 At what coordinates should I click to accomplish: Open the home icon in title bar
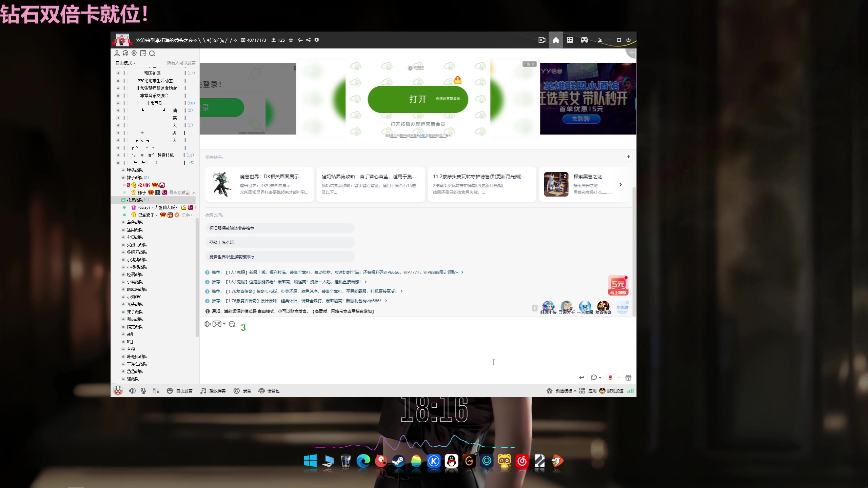pos(556,40)
